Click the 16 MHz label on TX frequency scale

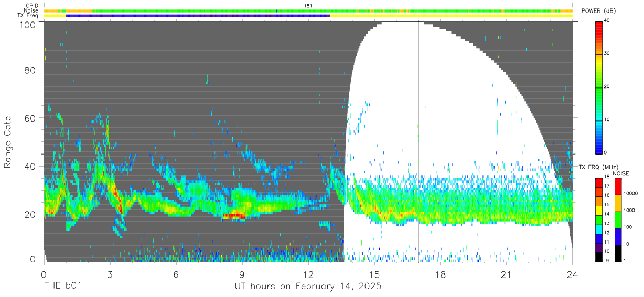click(x=607, y=195)
